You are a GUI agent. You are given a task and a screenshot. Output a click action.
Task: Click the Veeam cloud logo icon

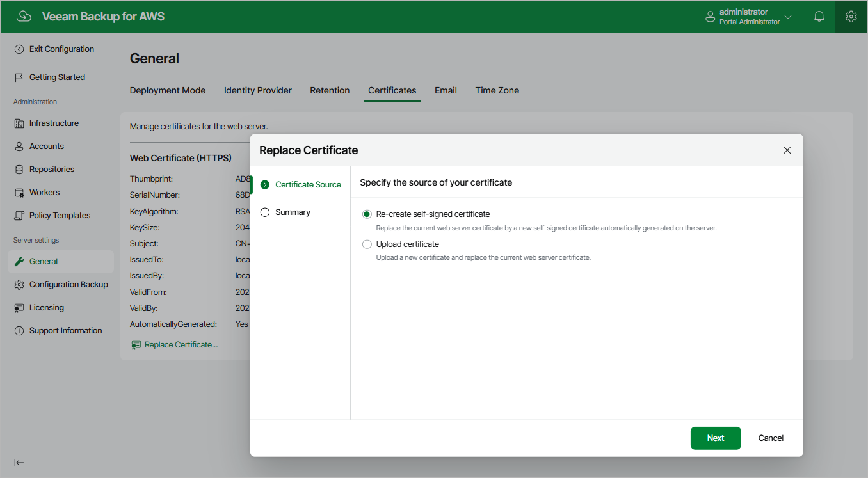(x=24, y=17)
